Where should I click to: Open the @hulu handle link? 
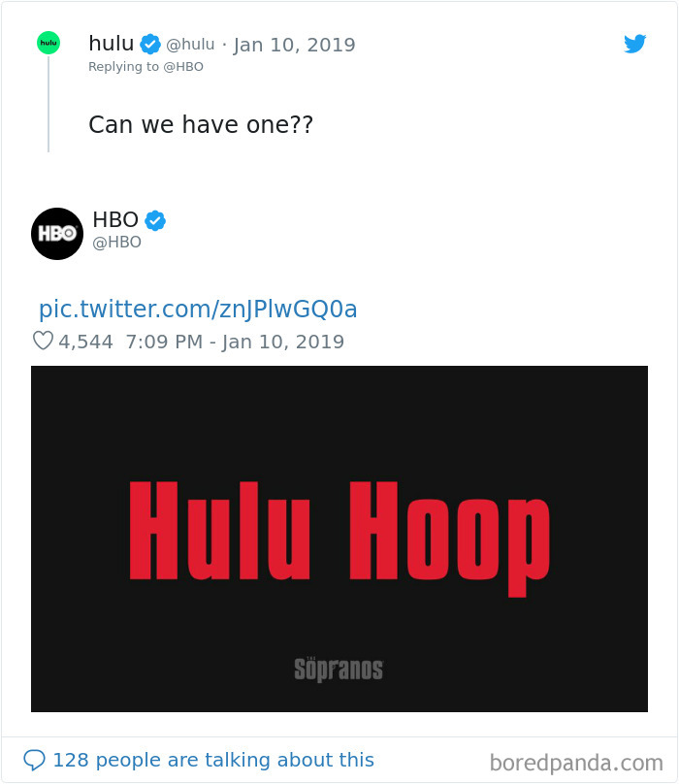click(x=190, y=45)
